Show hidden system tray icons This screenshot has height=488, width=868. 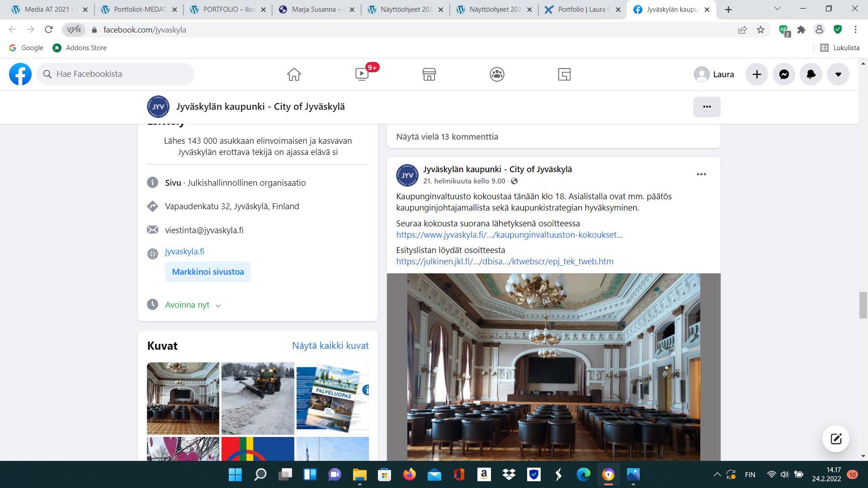[x=717, y=474]
